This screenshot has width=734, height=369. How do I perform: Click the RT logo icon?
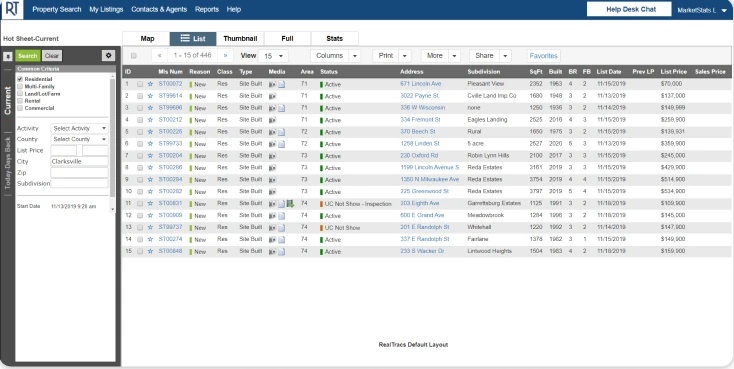[x=12, y=9]
